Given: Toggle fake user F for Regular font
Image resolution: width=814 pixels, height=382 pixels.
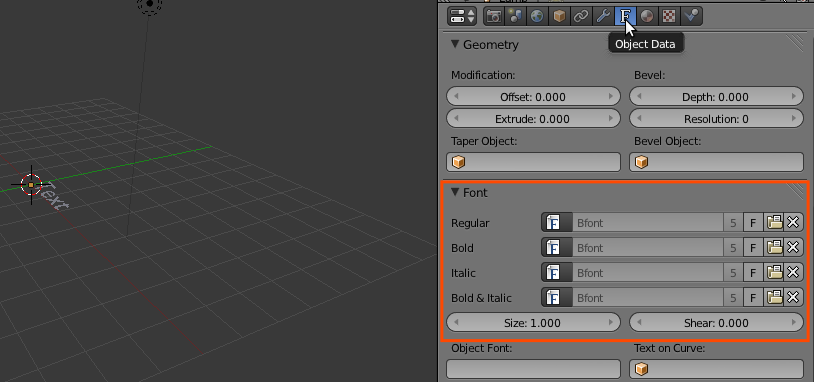Looking at the screenshot, I should (x=753, y=223).
